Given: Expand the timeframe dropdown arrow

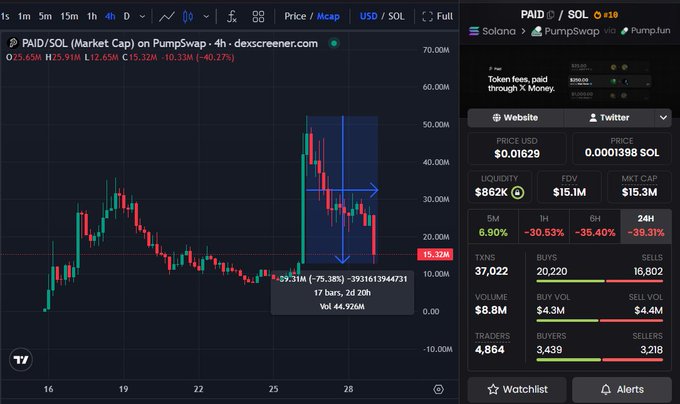Looking at the screenshot, I should (142, 16).
